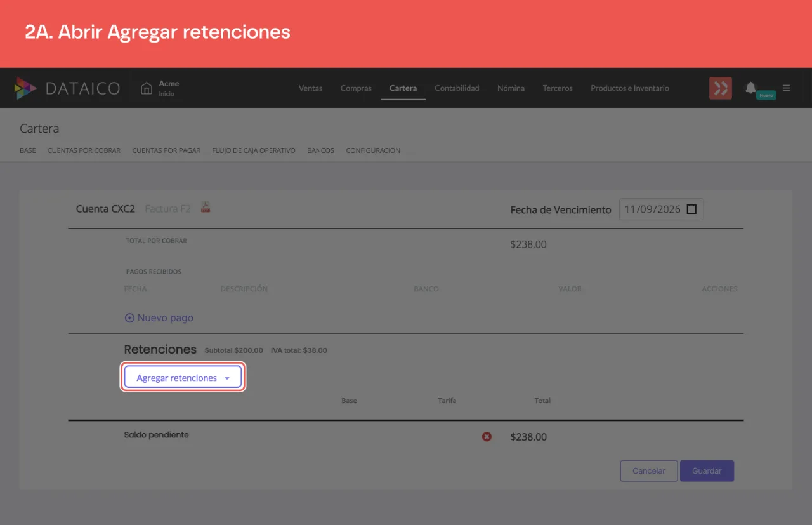This screenshot has width=812, height=525.
Task: Click the Acme Inicio company label
Action: tap(169, 88)
